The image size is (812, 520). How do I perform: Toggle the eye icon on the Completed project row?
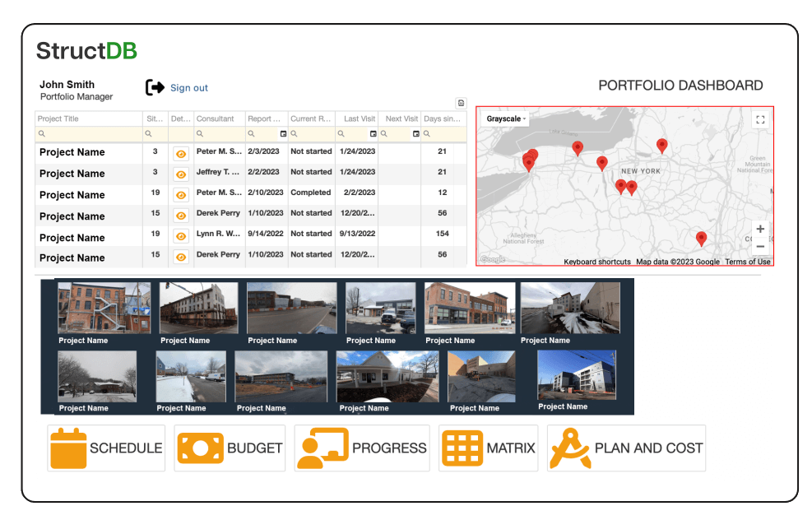tap(180, 195)
